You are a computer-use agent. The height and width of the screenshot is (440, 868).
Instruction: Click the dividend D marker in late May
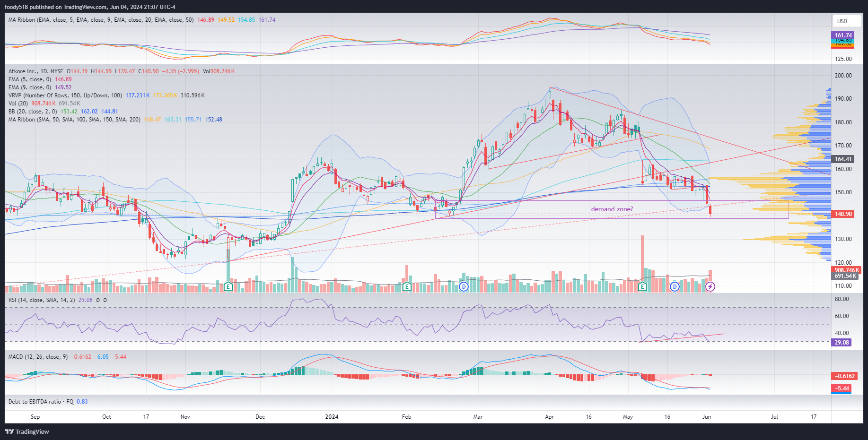tap(675, 286)
